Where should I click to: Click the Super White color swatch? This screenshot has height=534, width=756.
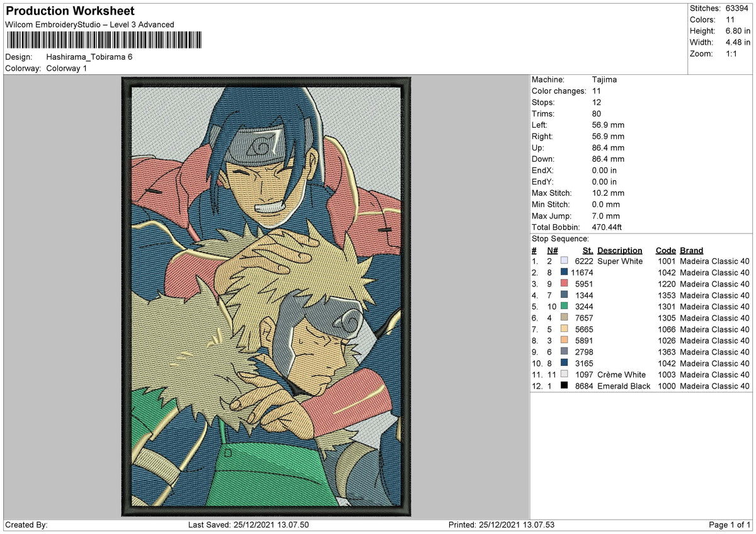coord(564,261)
